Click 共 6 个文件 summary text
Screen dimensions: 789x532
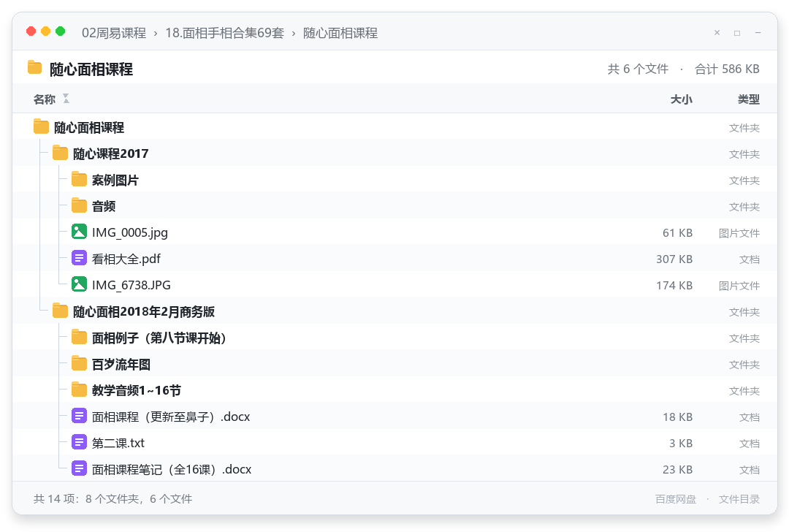click(638, 69)
